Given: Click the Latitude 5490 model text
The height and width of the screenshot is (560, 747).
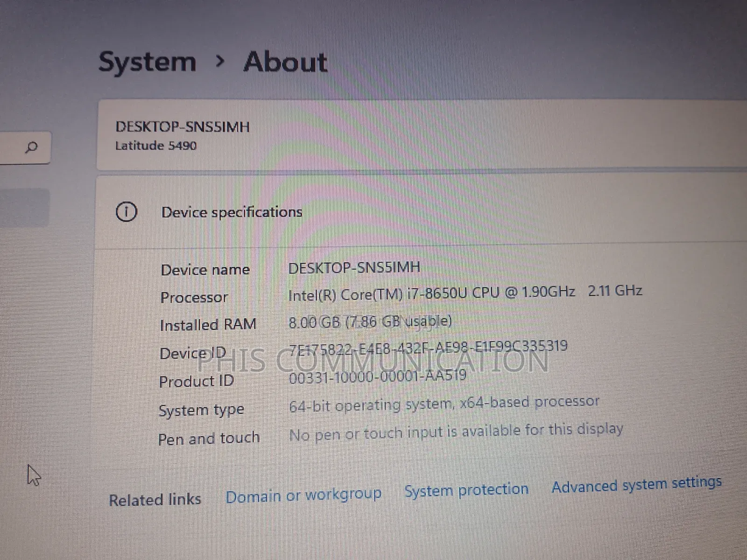Looking at the screenshot, I should coord(156,146).
